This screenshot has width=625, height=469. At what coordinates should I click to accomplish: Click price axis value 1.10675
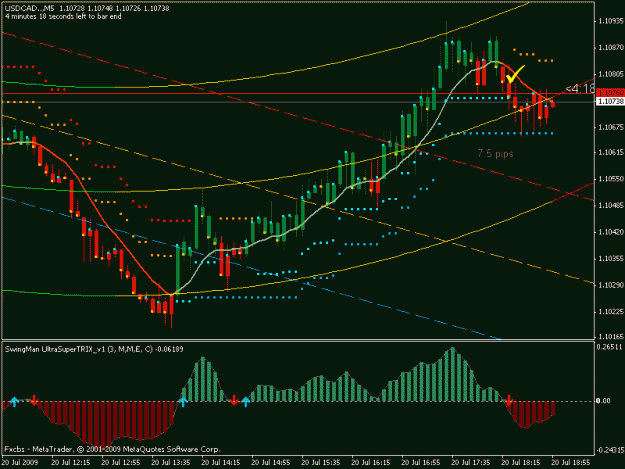pos(611,127)
